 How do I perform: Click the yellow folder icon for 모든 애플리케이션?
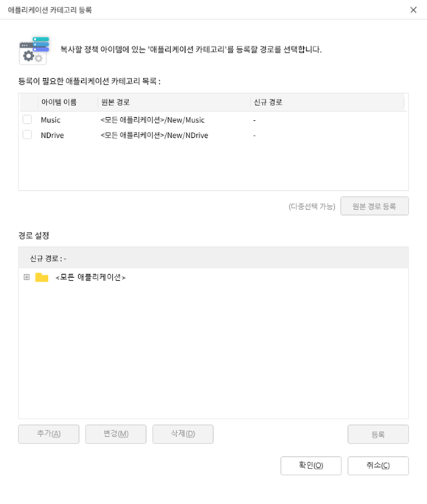[x=41, y=277]
